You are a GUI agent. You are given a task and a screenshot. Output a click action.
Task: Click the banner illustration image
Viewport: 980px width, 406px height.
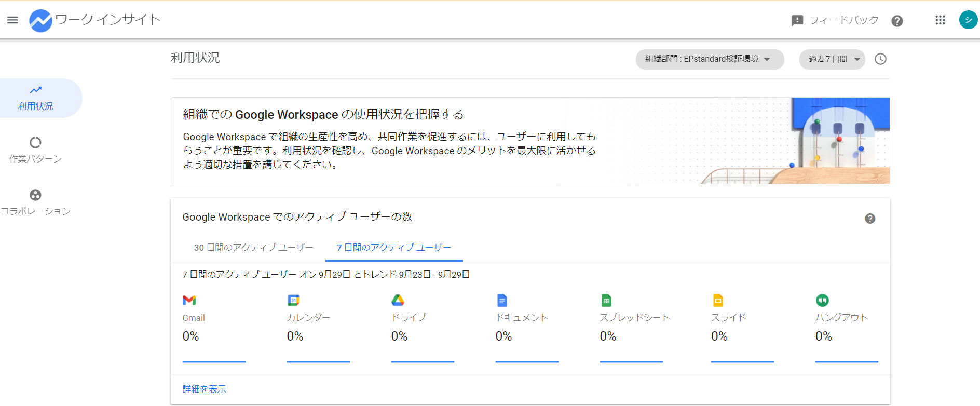[795, 141]
